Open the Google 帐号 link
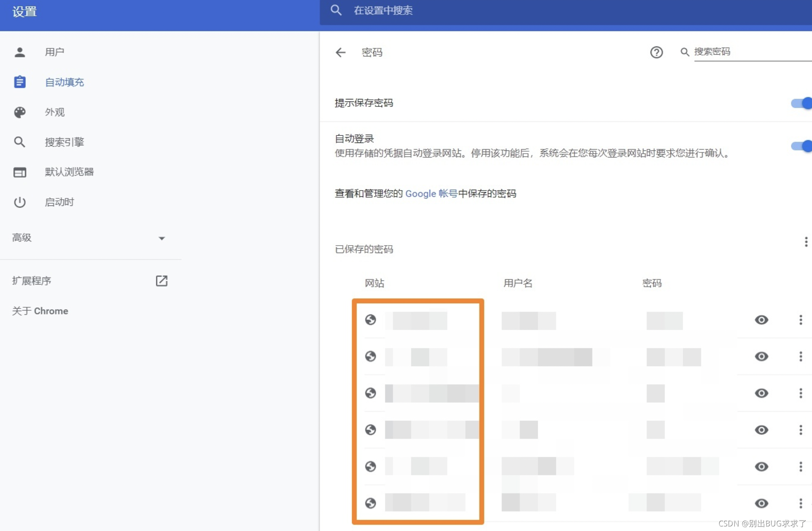Screen dimensions: 812x531 (x=431, y=193)
